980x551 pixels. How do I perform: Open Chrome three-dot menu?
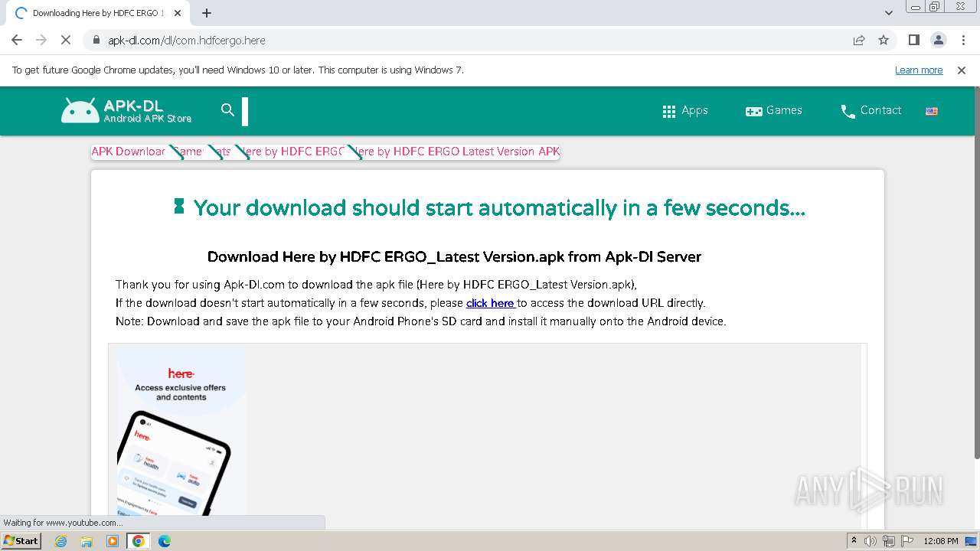[x=963, y=40]
